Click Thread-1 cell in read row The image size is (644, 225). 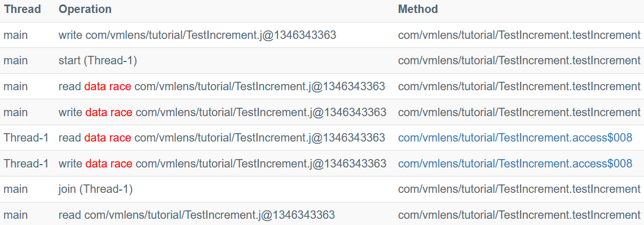[27, 138]
